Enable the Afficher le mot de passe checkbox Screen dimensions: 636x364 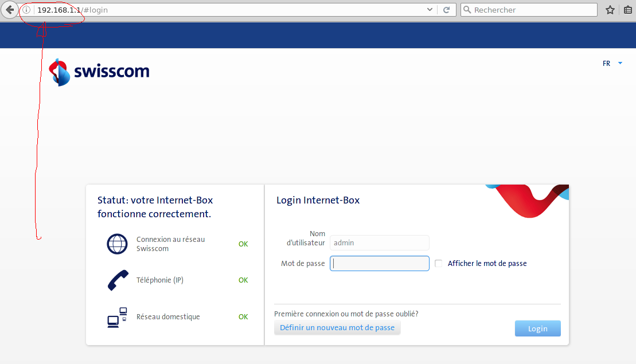tap(439, 264)
